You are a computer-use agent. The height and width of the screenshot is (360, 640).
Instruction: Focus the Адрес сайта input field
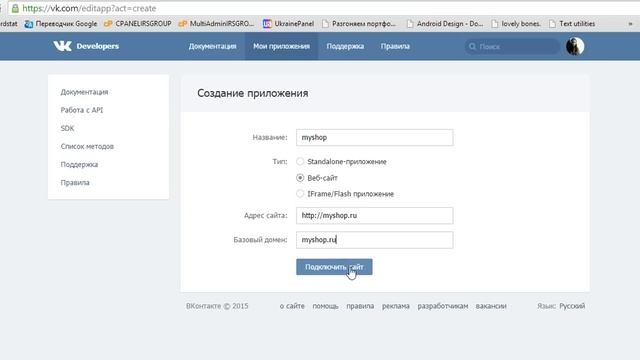[374, 216]
